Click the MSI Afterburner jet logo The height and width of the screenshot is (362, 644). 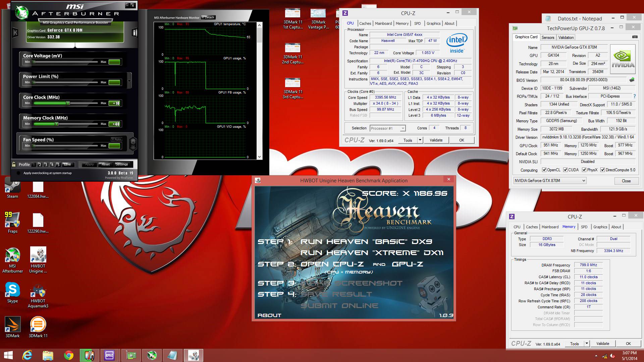pos(22,13)
